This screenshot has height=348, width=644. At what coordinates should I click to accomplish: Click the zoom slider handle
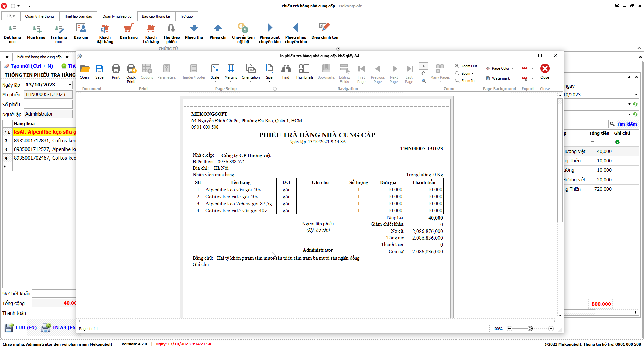(530, 329)
